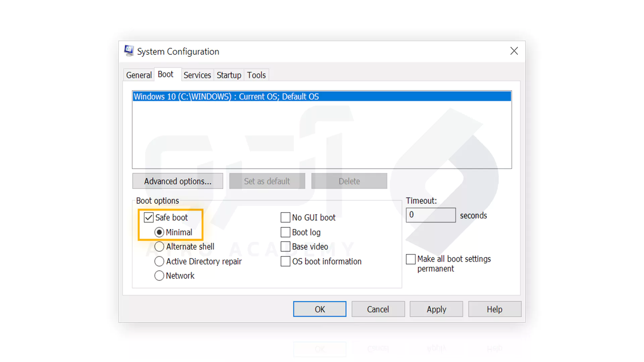
Task: Turn on Boot log
Action: [285, 232]
